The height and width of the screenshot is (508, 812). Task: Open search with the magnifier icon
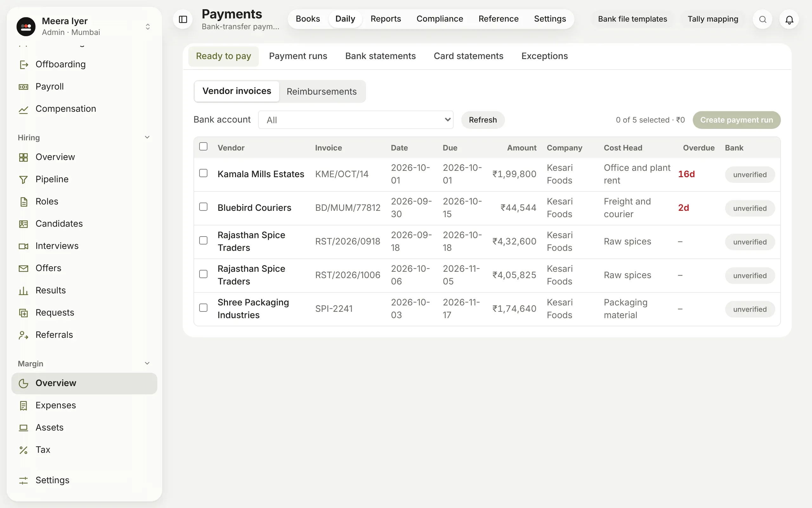click(x=762, y=19)
